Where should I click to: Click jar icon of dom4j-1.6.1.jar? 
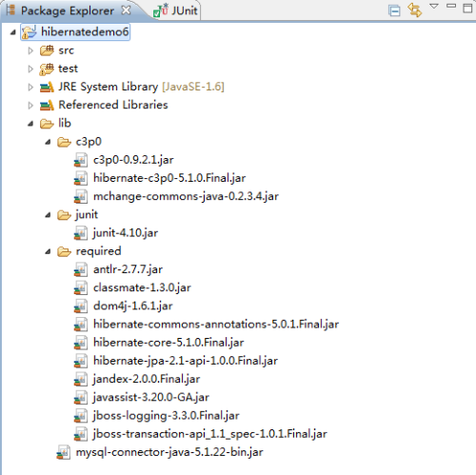click(81, 307)
